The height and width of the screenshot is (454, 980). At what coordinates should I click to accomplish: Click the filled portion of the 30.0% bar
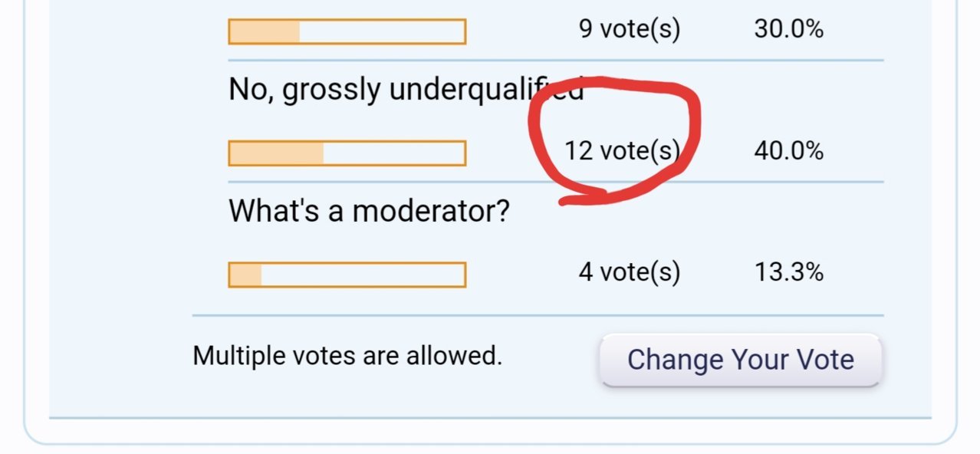pyautogui.click(x=265, y=31)
